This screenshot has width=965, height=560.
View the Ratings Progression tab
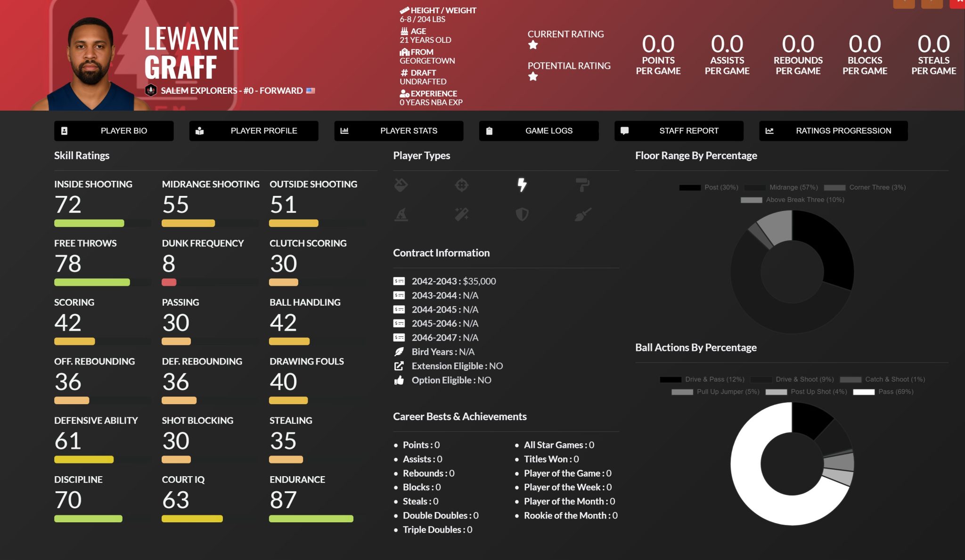coord(833,131)
